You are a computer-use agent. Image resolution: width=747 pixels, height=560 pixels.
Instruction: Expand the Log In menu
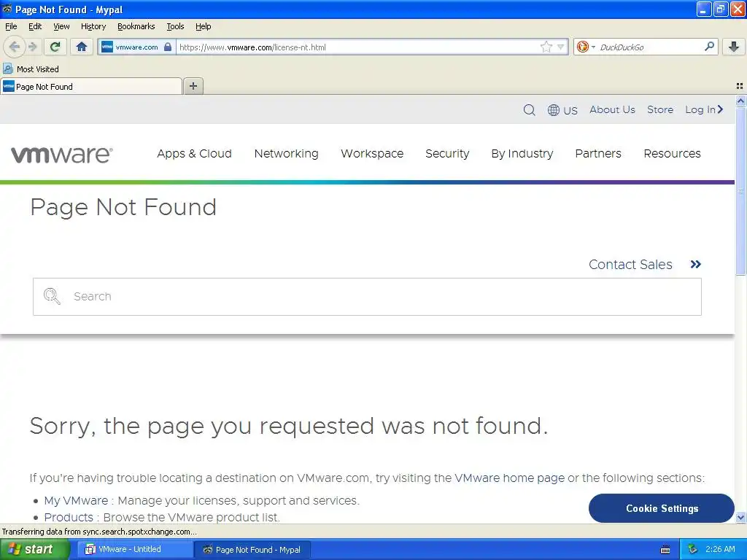pos(704,109)
